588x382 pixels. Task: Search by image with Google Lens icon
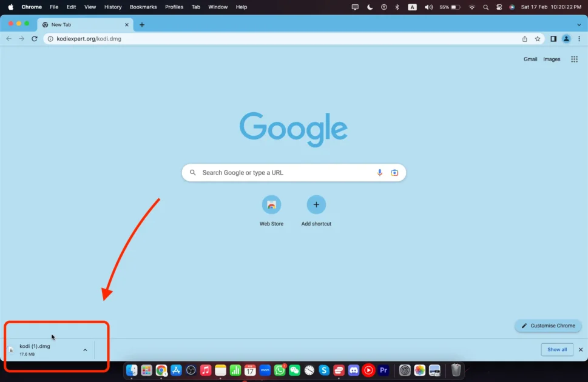[x=394, y=173]
